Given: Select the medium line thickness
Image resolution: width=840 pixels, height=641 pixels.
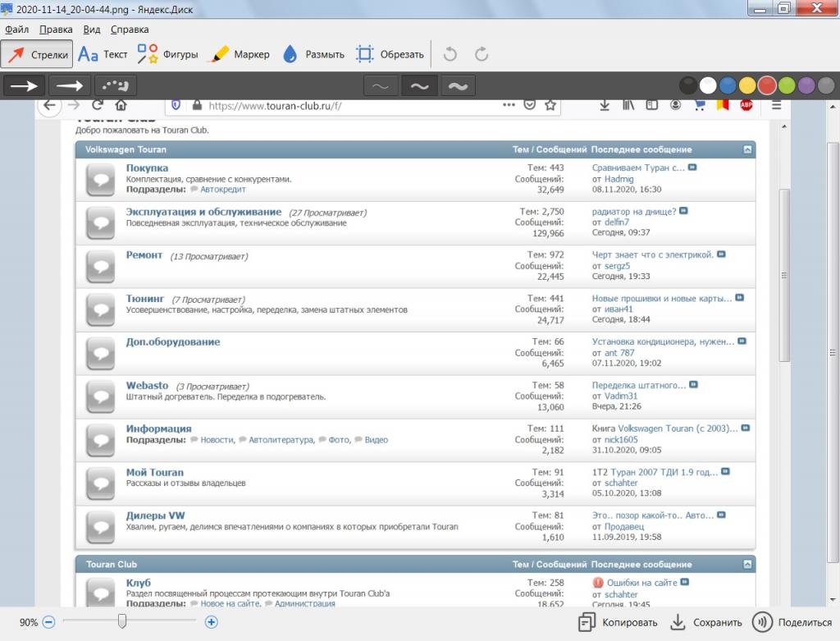Looking at the screenshot, I should tap(419, 85).
